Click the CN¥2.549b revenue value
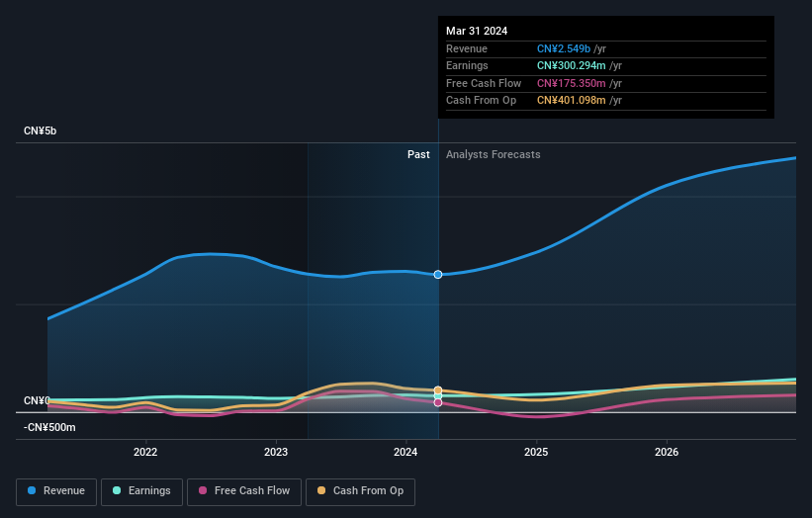 pos(564,48)
